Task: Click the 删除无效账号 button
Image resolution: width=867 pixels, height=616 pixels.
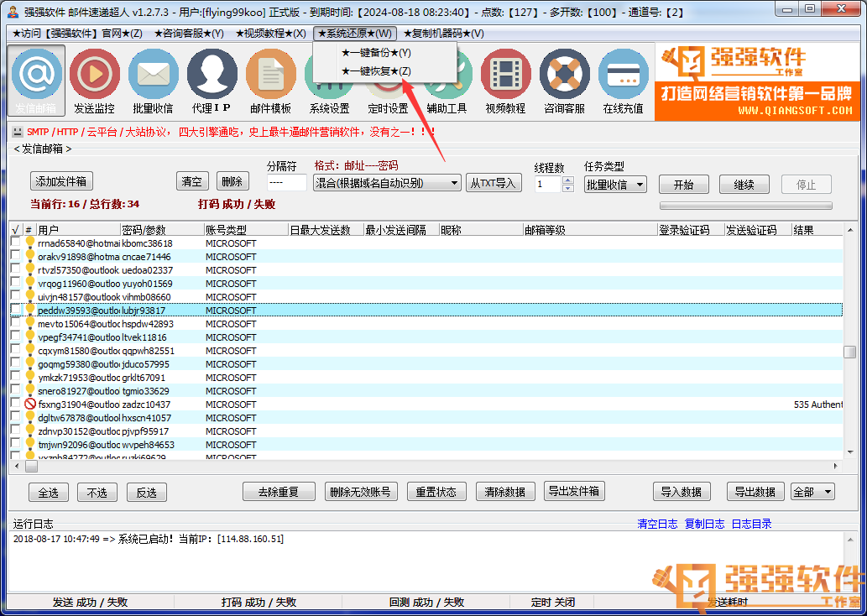Action: point(361,492)
